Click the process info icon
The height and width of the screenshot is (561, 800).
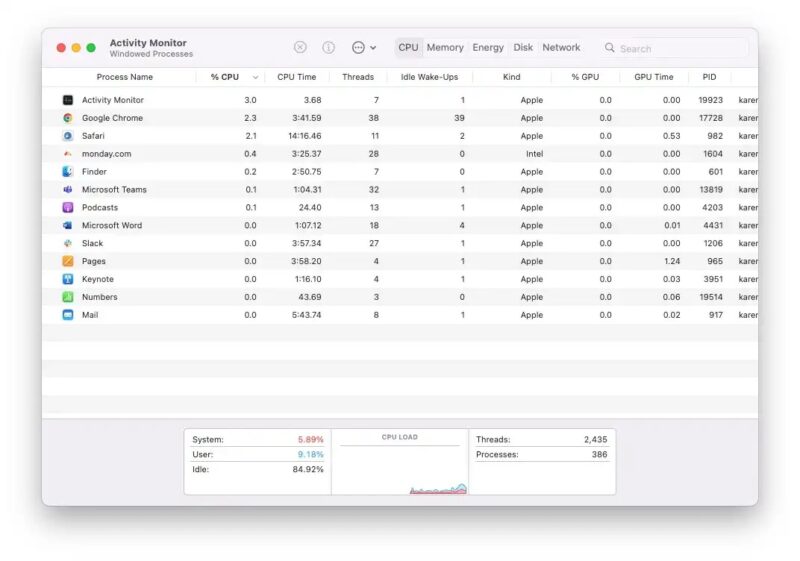pos(328,47)
